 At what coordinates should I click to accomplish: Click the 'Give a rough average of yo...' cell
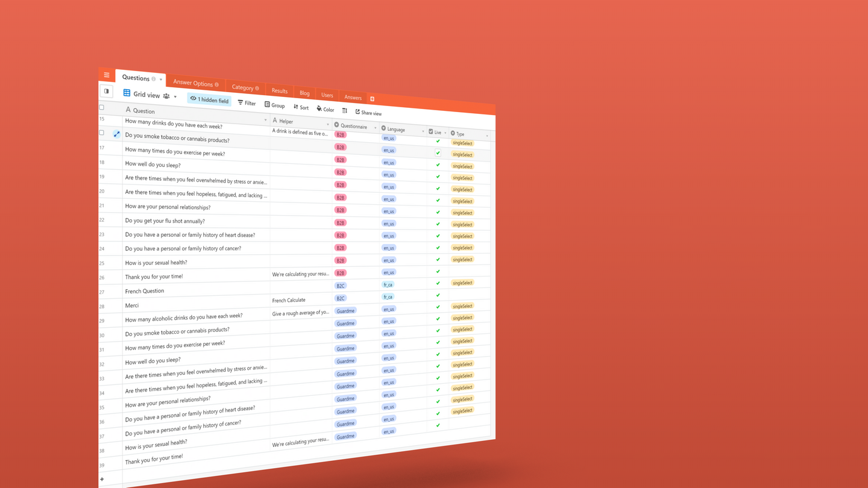301,313
